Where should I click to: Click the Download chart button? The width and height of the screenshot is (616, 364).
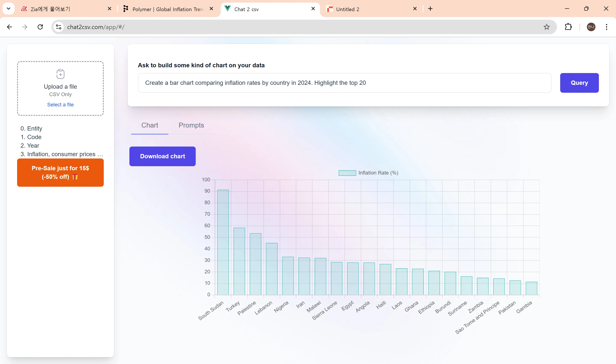(x=163, y=156)
